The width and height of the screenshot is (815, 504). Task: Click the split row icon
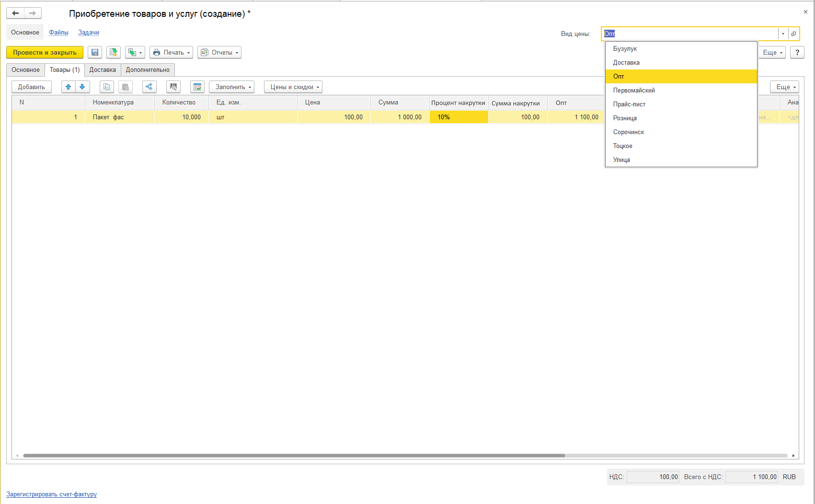pos(149,87)
